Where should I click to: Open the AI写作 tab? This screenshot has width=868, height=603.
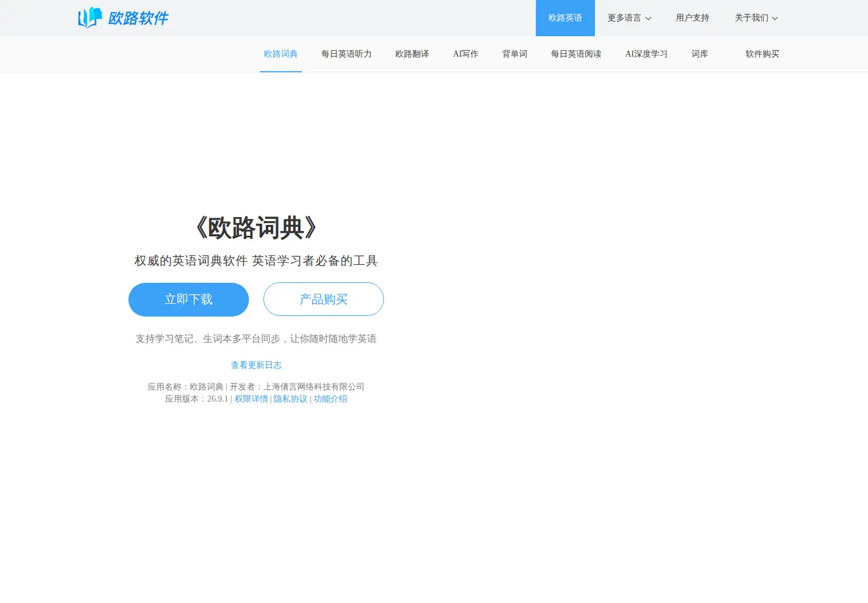466,54
